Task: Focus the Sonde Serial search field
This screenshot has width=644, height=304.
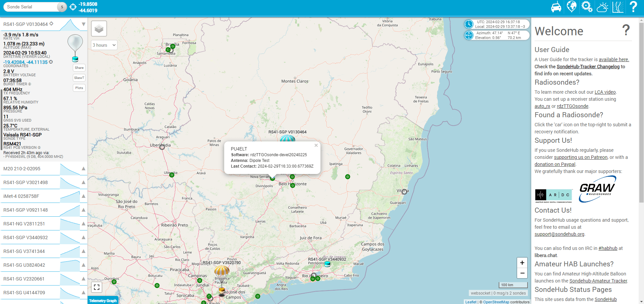Action: pyautogui.click(x=31, y=7)
